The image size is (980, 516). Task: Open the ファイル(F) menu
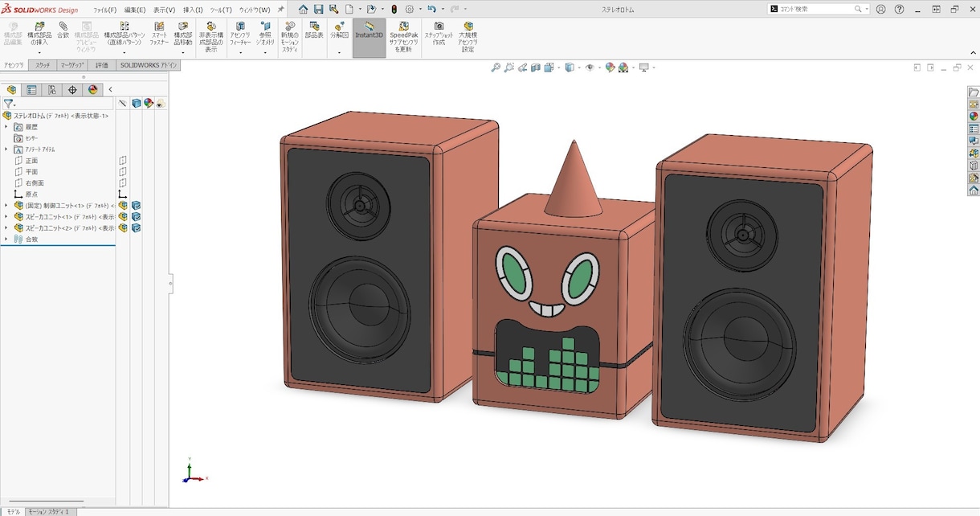(x=105, y=10)
